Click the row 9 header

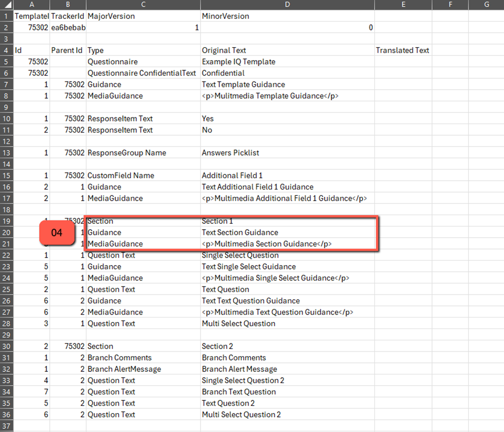(6, 107)
